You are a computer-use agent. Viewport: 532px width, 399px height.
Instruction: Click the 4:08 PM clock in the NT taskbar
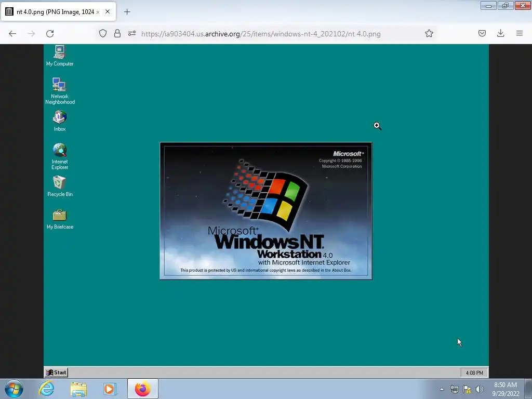point(474,373)
